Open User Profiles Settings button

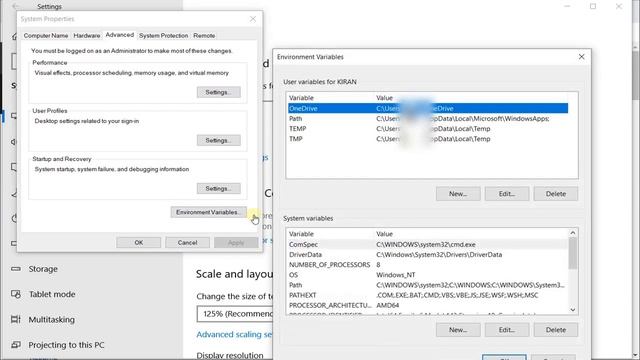[218, 140]
